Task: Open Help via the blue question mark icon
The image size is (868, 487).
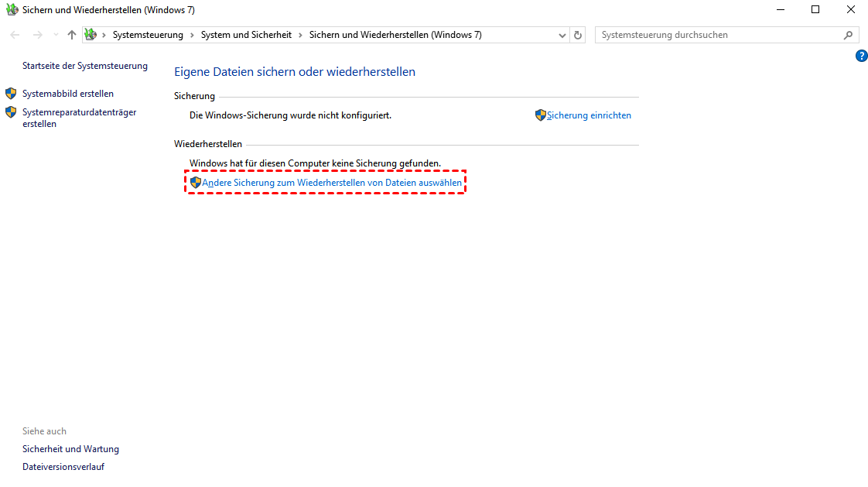Action: (861, 56)
